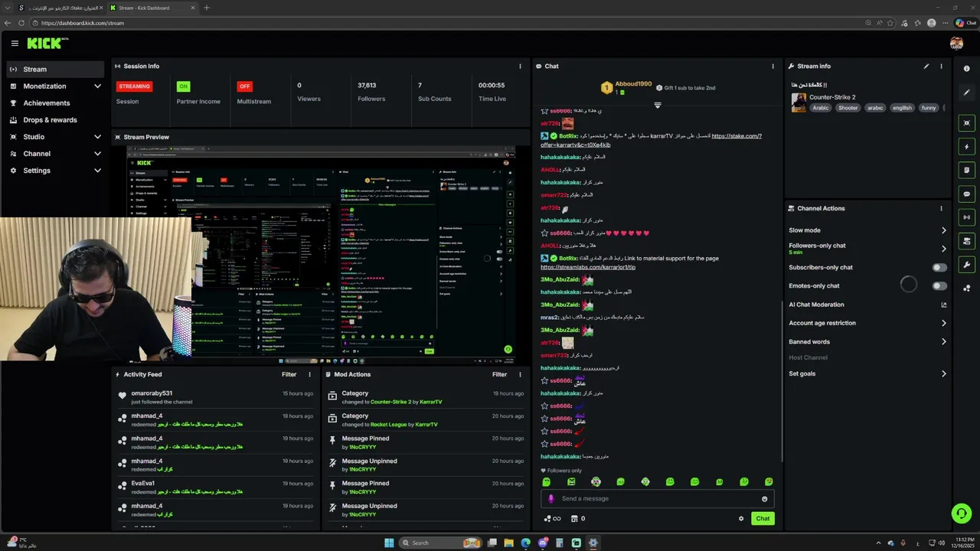Click the Partner Income ON badge
This screenshot has height=551, width=980.
click(x=183, y=86)
